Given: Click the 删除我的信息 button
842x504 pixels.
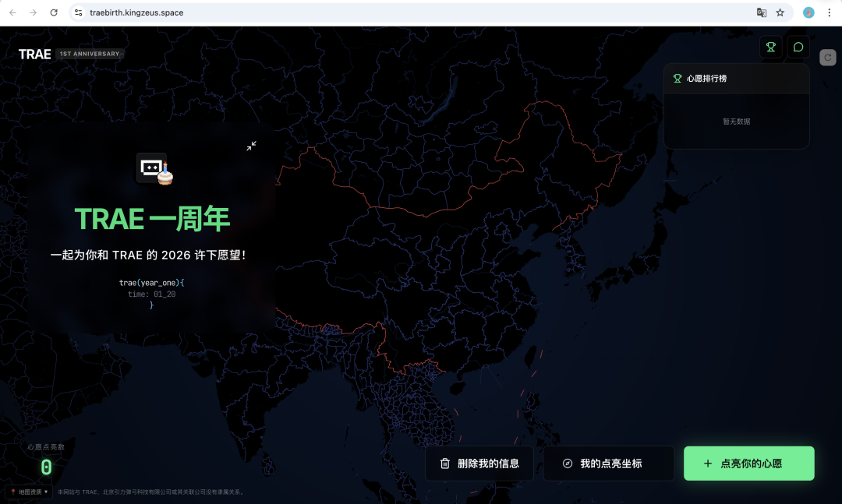Looking at the screenshot, I should click(x=479, y=463).
